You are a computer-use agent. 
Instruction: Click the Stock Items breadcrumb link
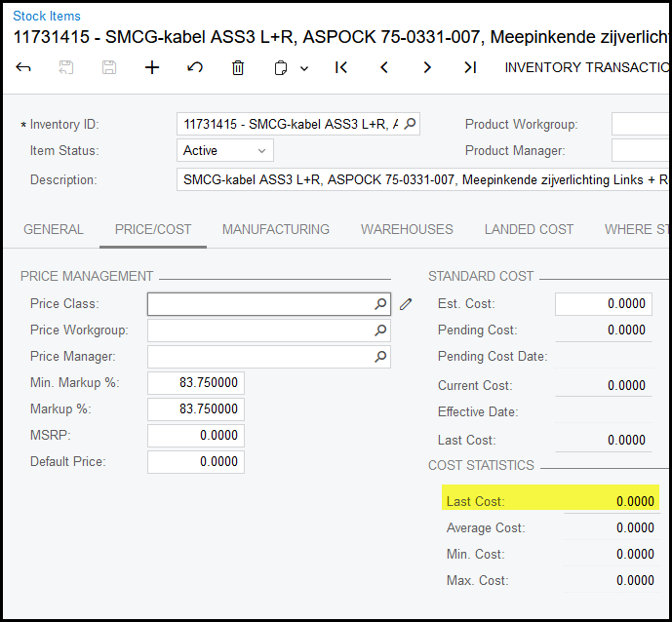pos(47,16)
